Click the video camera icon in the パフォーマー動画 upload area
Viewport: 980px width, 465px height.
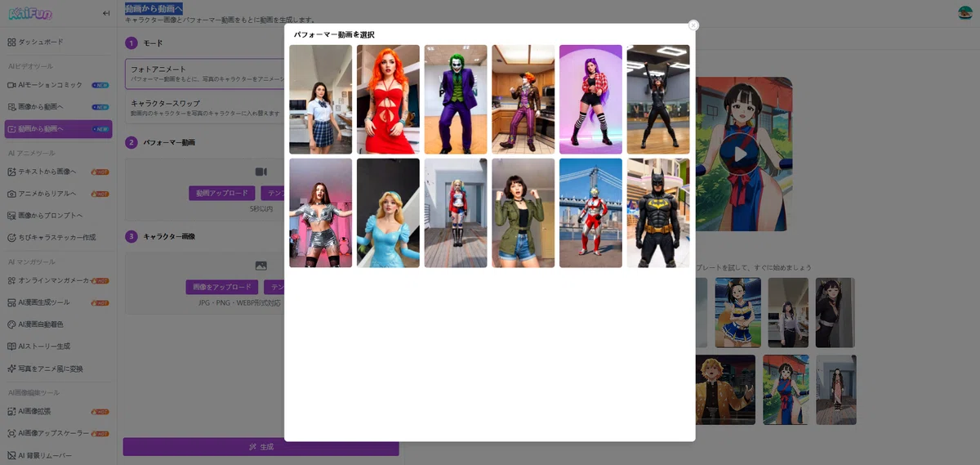(x=261, y=172)
